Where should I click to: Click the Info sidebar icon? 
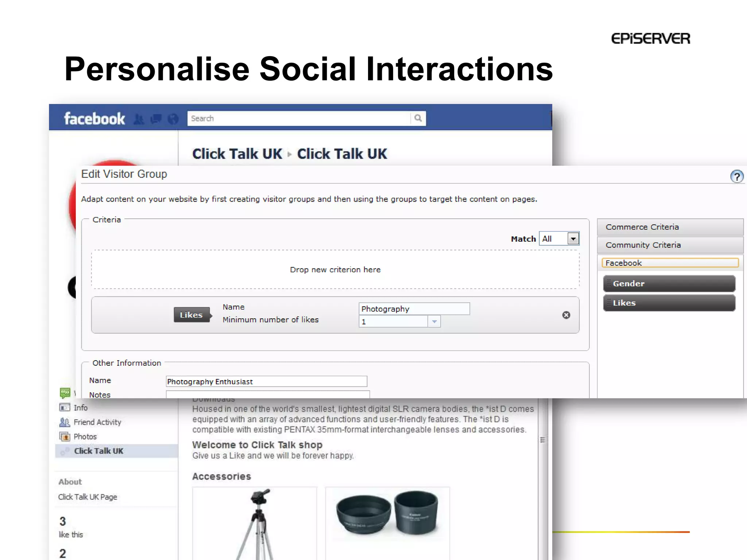pos(65,408)
